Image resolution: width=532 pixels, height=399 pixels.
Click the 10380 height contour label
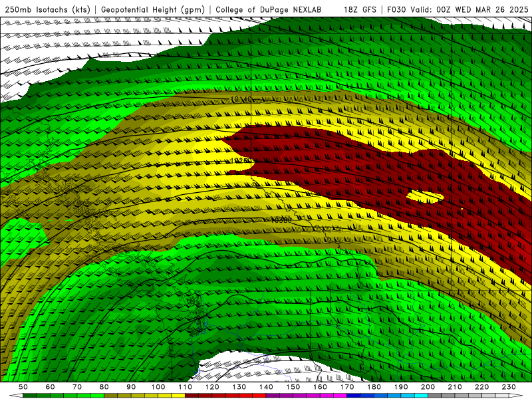281,220
